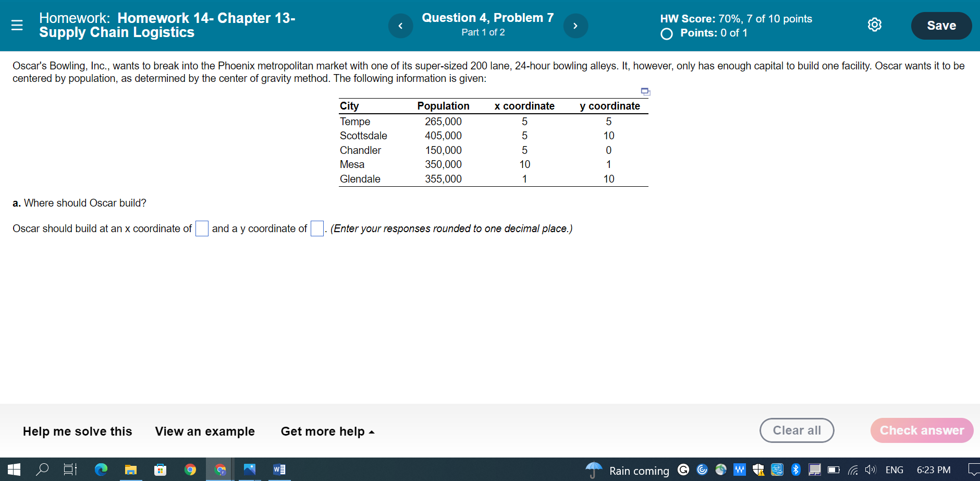Switch to active Chrome profile window

pos(220,470)
